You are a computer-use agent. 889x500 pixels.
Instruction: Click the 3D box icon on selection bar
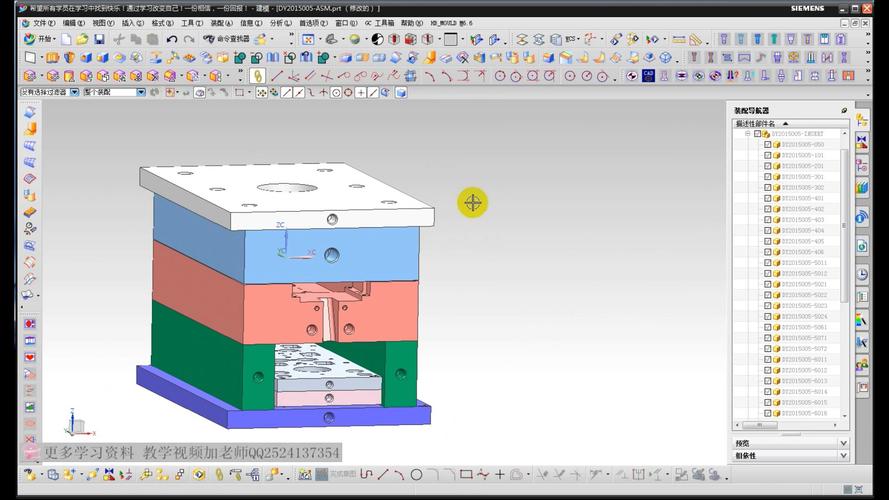pyautogui.click(x=401, y=92)
